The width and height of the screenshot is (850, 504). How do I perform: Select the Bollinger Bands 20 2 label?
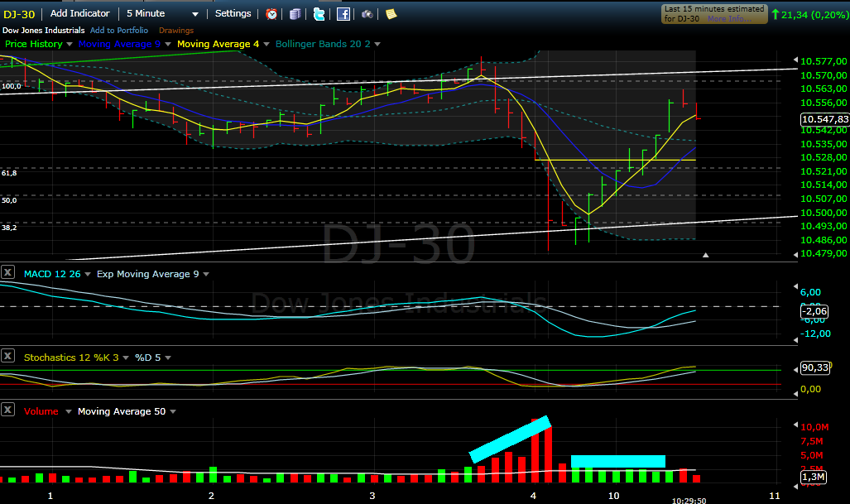pyautogui.click(x=323, y=44)
